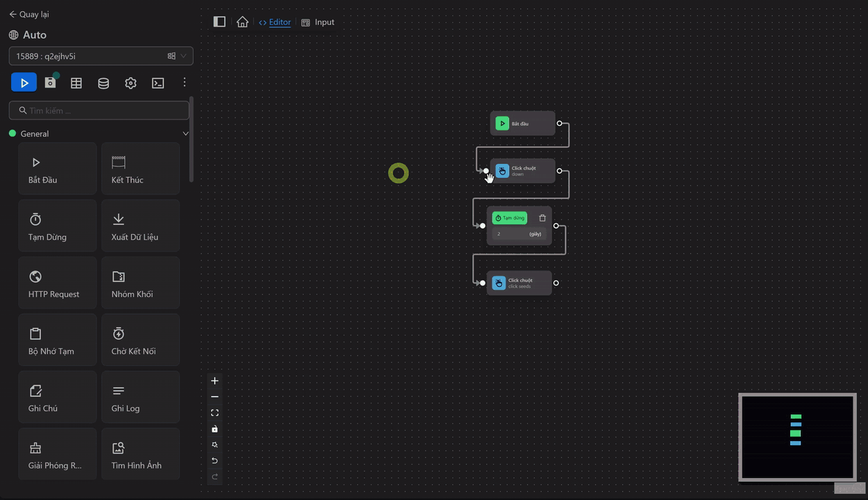Select the HTTP Request block
Viewport: 868px width, 500px height.
[x=57, y=283]
